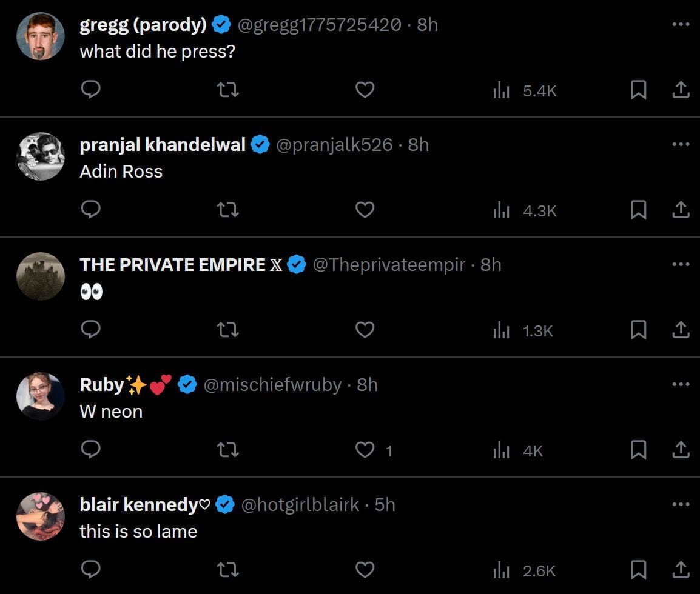Open more options for gregg's tweet
The height and width of the screenshot is (594, 700).
pyautogui.click(x=681, y=24)
